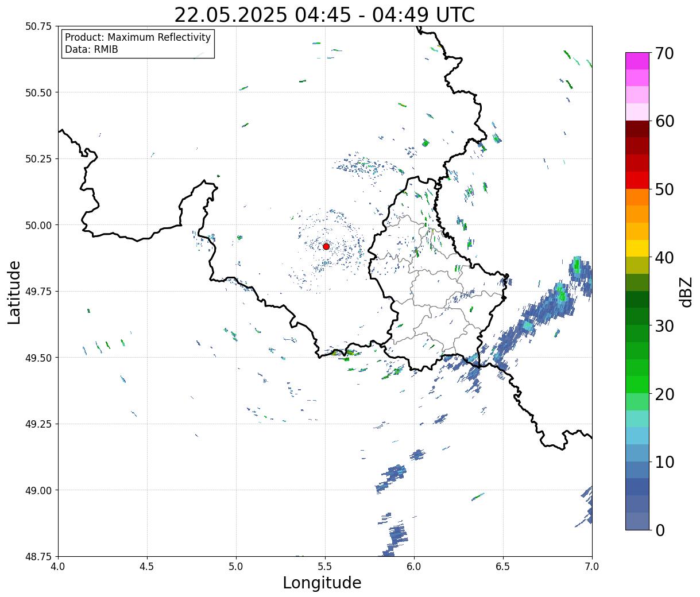
Task: Click longitude tick label 6.5
Action: pos(503,567)
